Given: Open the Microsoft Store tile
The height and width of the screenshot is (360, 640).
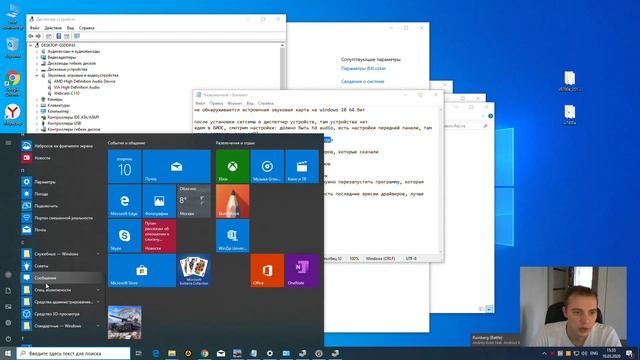Looking at the screenshot, I should point(142,270).
